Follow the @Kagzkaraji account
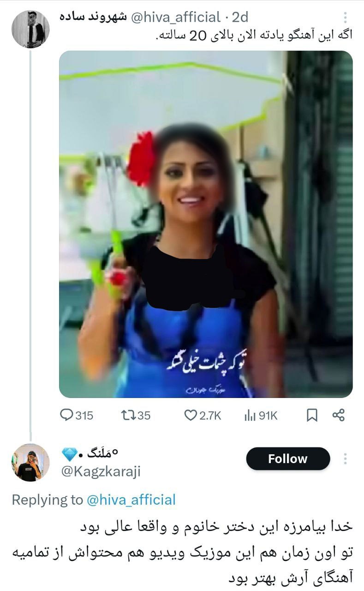The image size is (364, 591). point(288,459)
